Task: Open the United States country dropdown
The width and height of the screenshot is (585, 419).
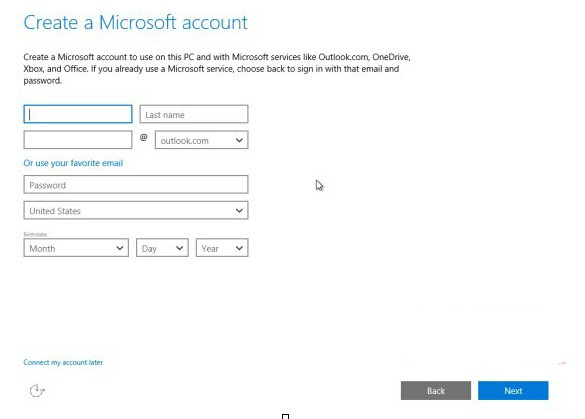Action: point(136,210)
